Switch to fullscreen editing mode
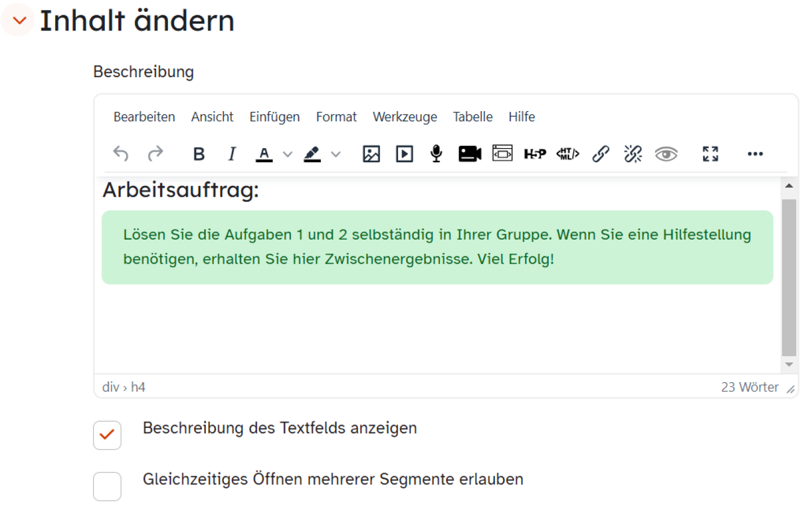812x513 pixels. 710,153
